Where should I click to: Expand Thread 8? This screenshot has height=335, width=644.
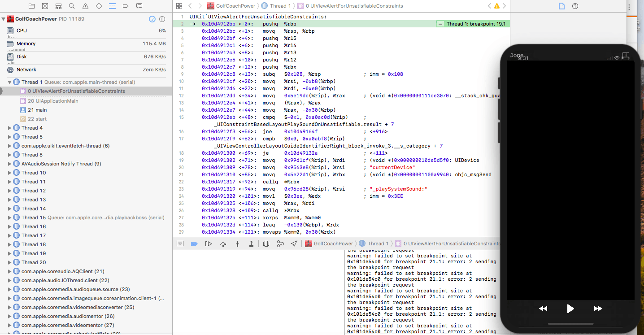point(10,155)
